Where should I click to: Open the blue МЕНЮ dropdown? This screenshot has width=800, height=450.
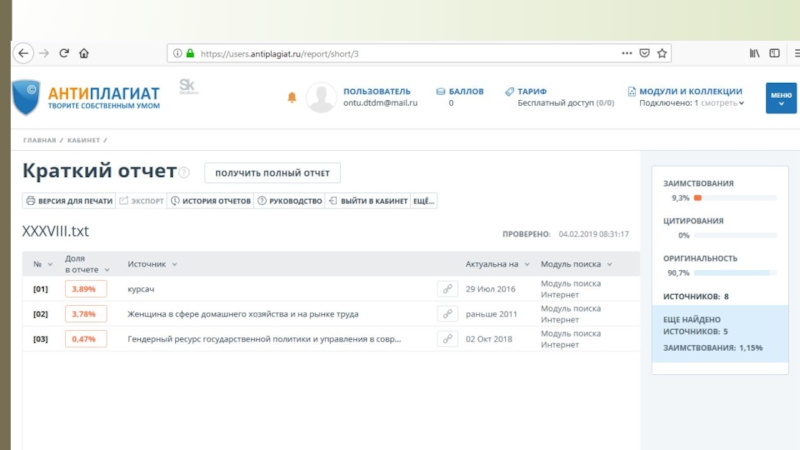click(x=780, y=97)
